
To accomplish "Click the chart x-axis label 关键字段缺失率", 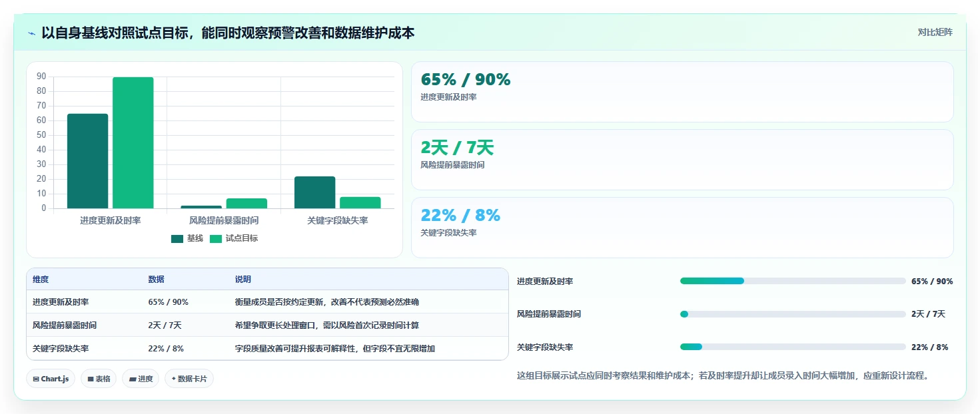I will tap(337, 220).
